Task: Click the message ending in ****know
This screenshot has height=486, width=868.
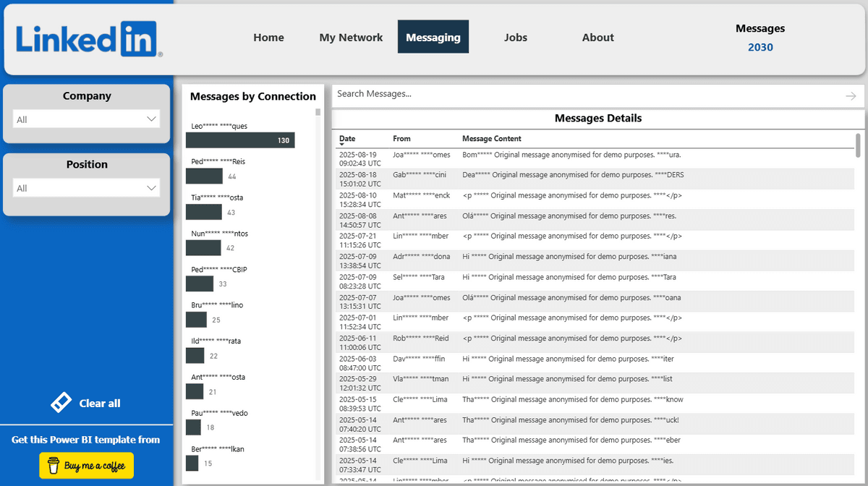Action: (x=572, y=399)
